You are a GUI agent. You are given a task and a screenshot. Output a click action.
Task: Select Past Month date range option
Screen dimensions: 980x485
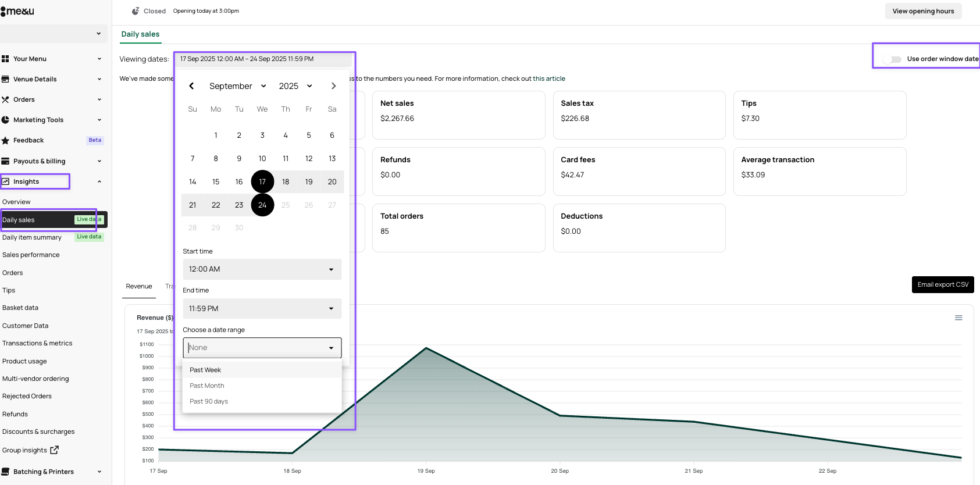pyautogui.click(x=207, y=386)
